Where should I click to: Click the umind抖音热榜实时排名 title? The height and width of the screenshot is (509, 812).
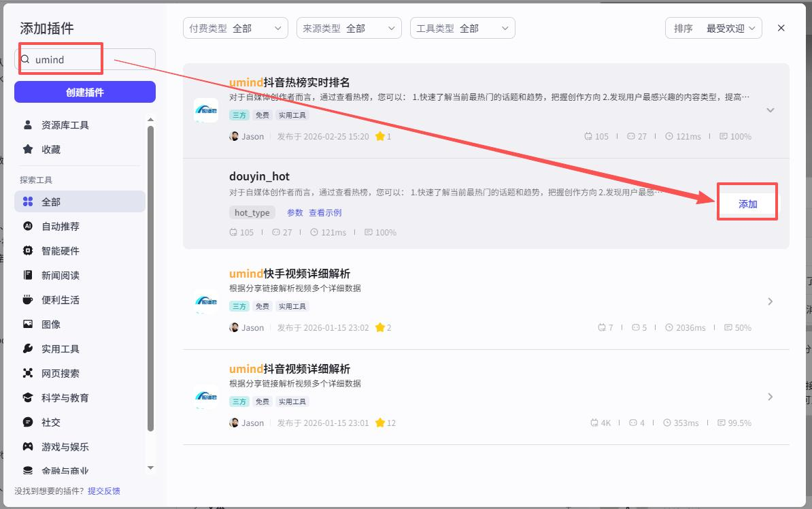click(290, 82)
